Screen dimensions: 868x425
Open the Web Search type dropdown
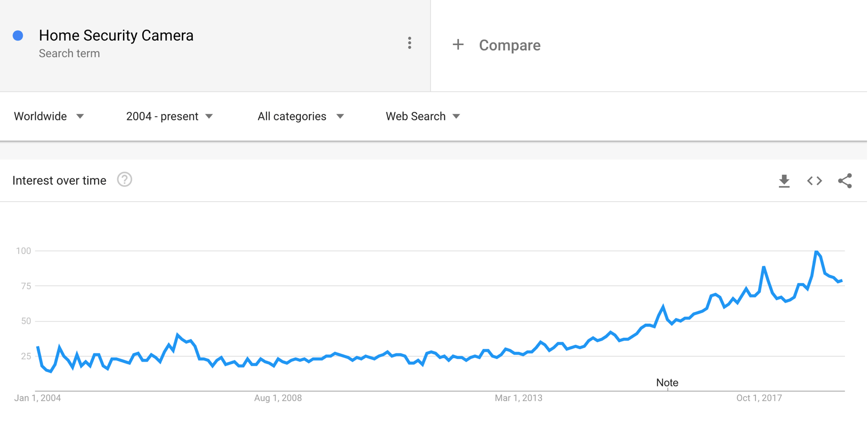(x=423, y=116)
